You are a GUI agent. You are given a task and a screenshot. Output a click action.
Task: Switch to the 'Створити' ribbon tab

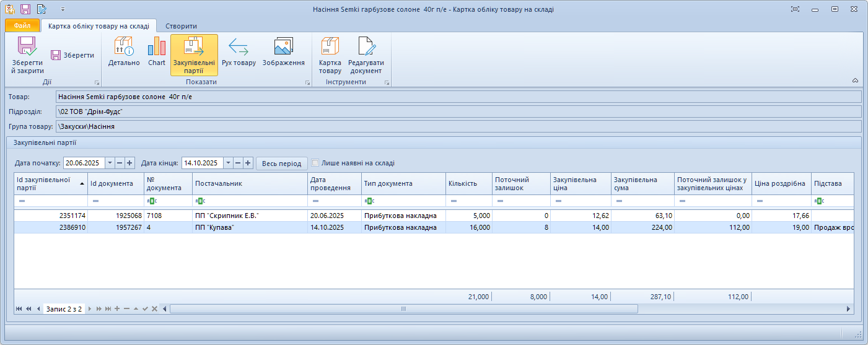181,26
